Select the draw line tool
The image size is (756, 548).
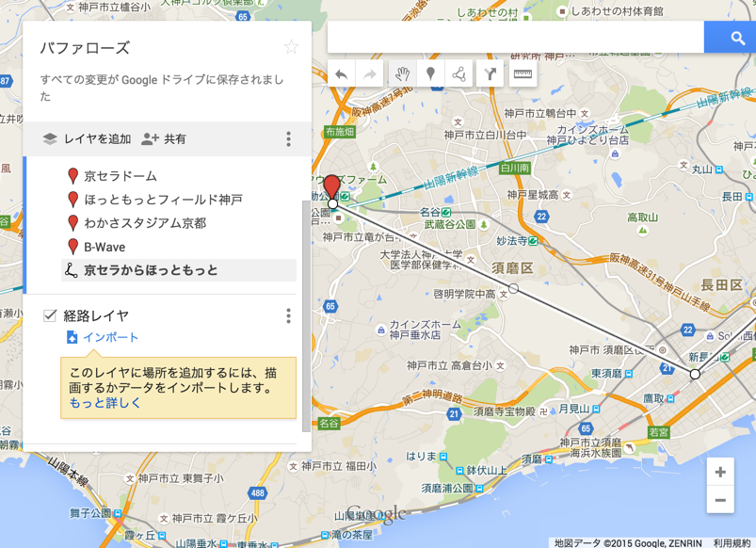click(x=458, y=73)
